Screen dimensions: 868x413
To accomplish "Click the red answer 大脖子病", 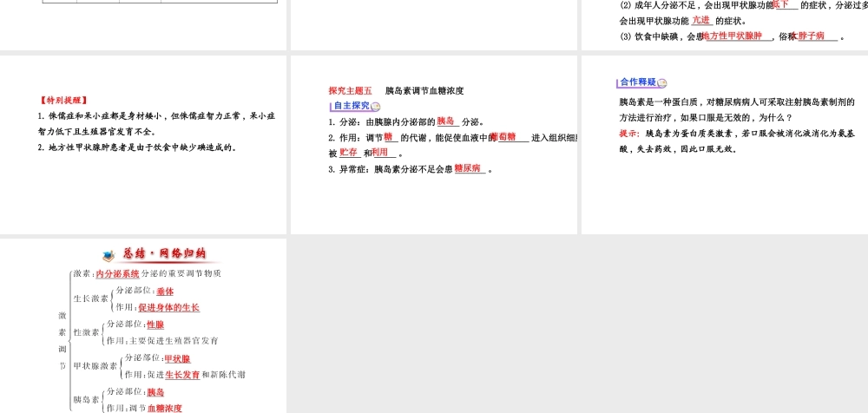I will [807, 36].
